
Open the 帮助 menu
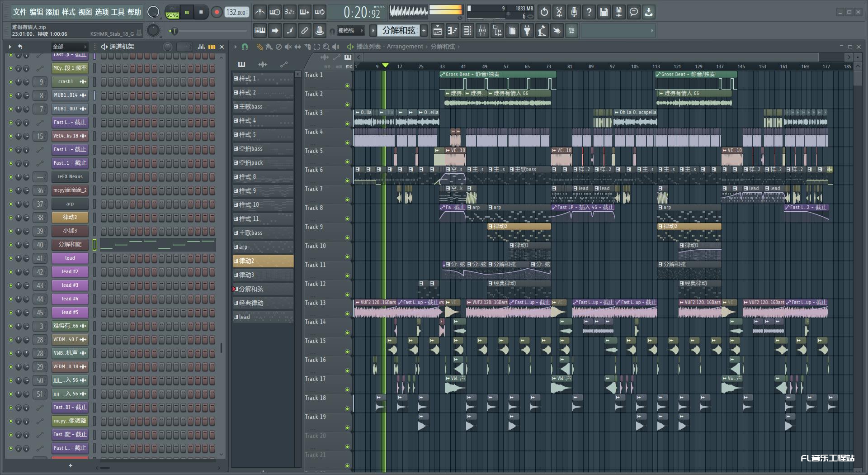coord(134,12)
